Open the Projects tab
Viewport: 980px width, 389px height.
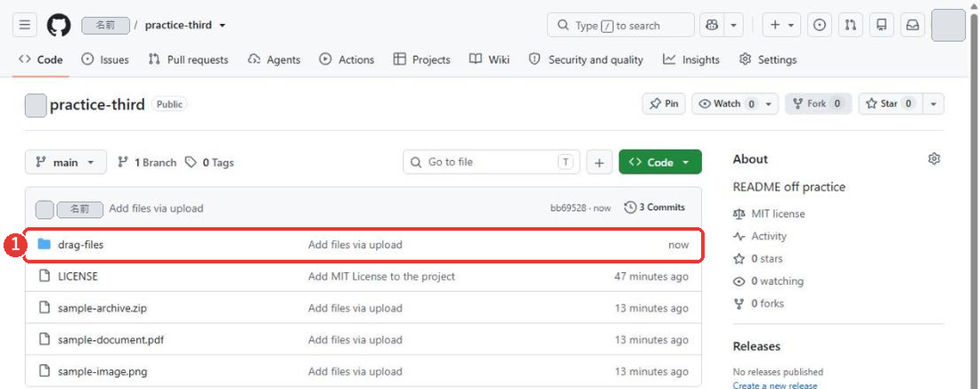click(x=422, y=60)
